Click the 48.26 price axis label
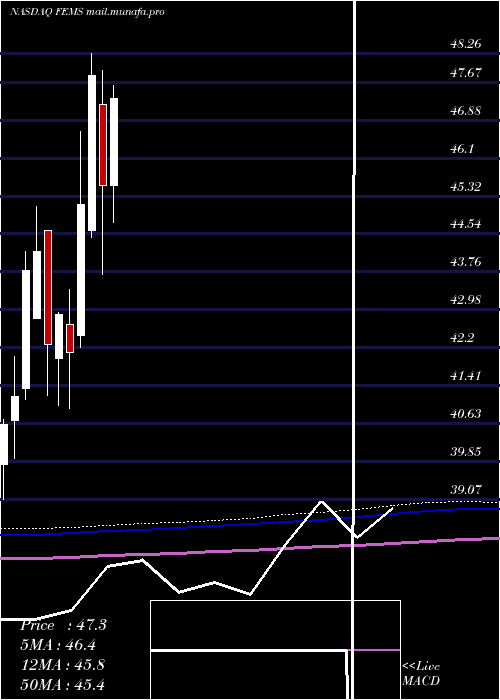Viewport: 500px width, 700px height. coord(466,44)
